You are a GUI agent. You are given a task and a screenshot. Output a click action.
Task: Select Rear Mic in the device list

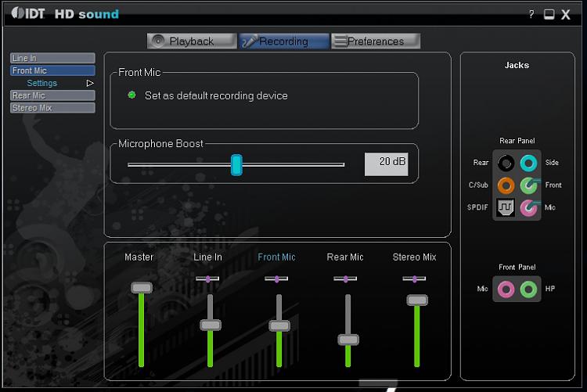(52, 95)
